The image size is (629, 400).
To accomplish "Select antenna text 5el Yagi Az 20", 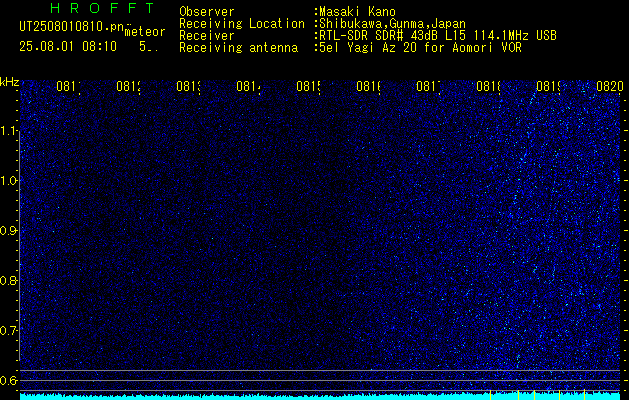I will [x=420, y=48].
